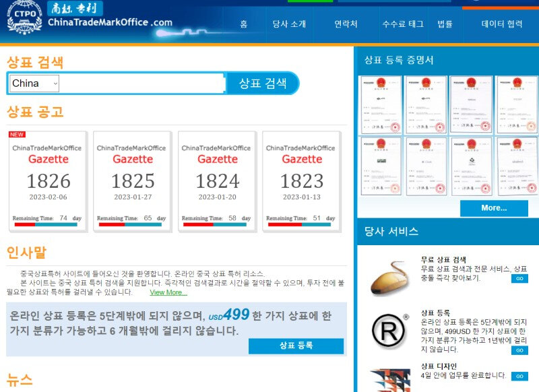The image size is (539, 392).
Task: Click GO button for 상표 디자인
Action: coord(519,376)
